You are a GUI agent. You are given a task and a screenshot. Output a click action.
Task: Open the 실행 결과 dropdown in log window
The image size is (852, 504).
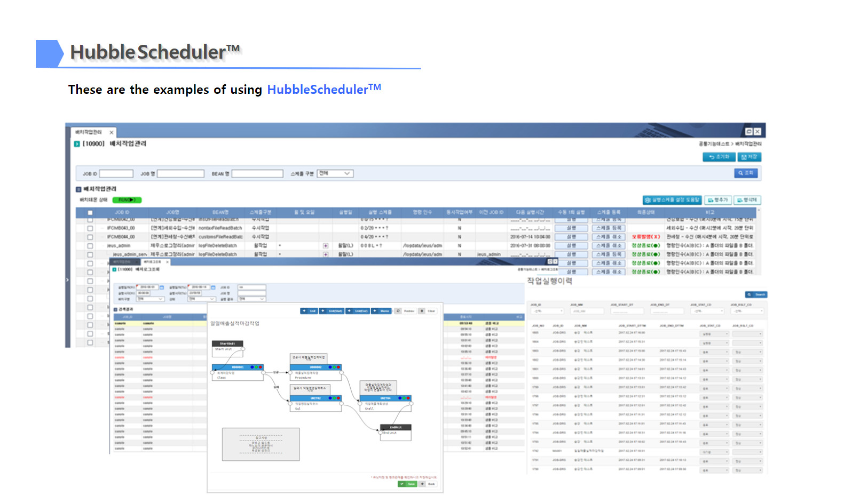tap(252, 299)
